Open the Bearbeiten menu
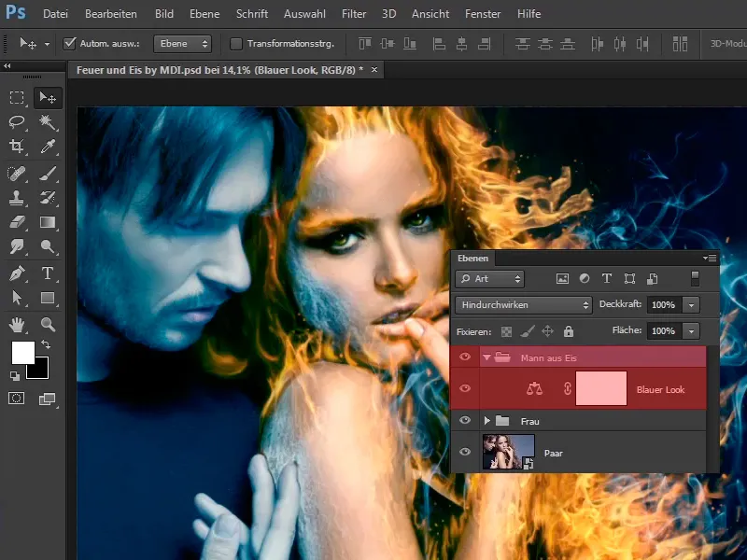The image size is (747, 560). pyautogui.click(x=111, y=14)
